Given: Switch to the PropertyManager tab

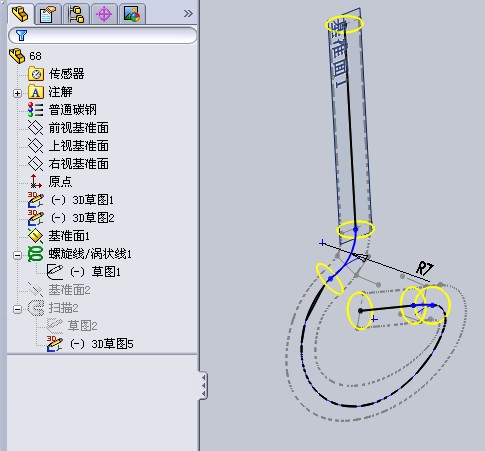Looking at the screenshot, I should click(x=48, y=14).
